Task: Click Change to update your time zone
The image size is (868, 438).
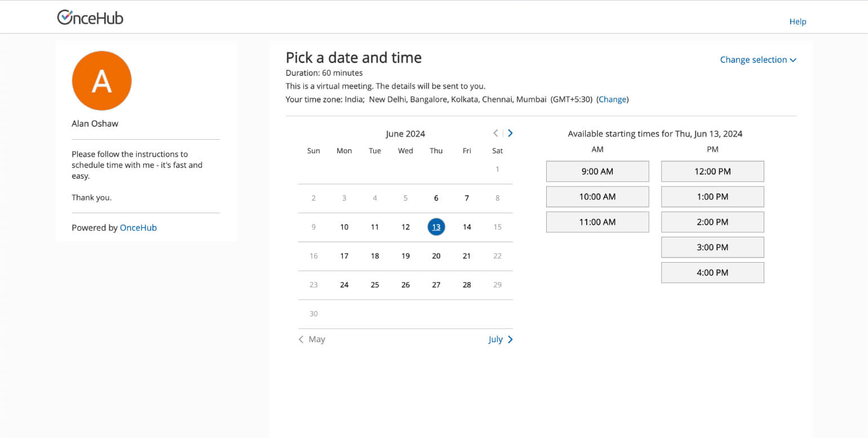Action: (x=613, y=99)
